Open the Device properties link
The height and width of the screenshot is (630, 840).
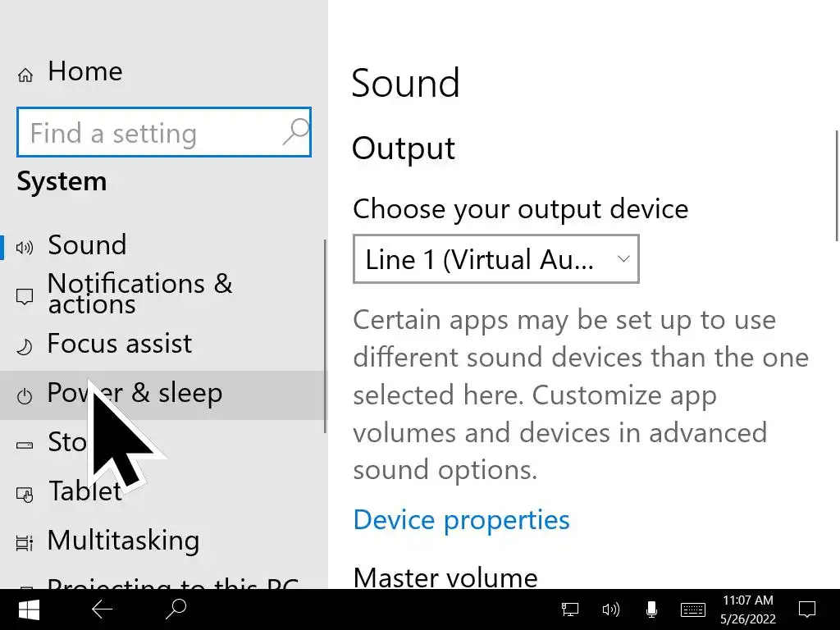[462, 519]
